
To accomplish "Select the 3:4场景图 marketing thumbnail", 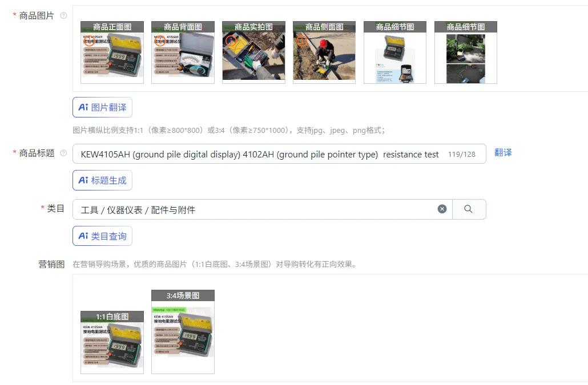I will pyautogui.click(x=183, y=332).
